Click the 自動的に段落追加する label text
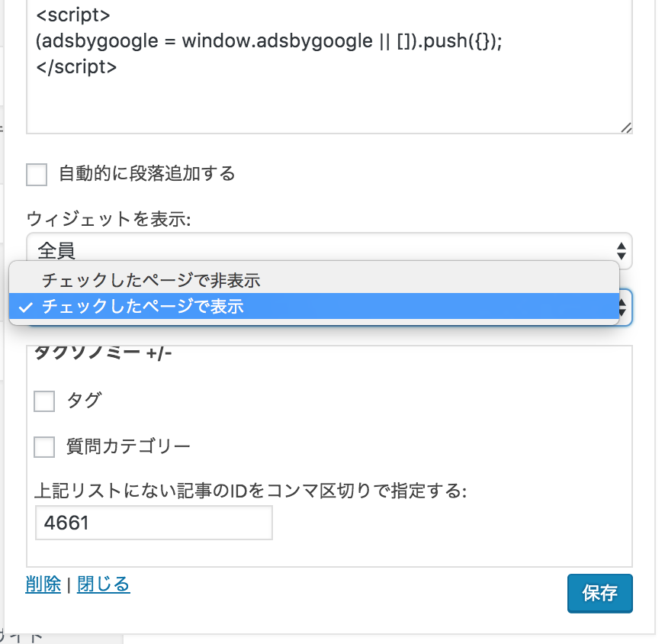Screen dimensions: 665x644 [146, 173]
